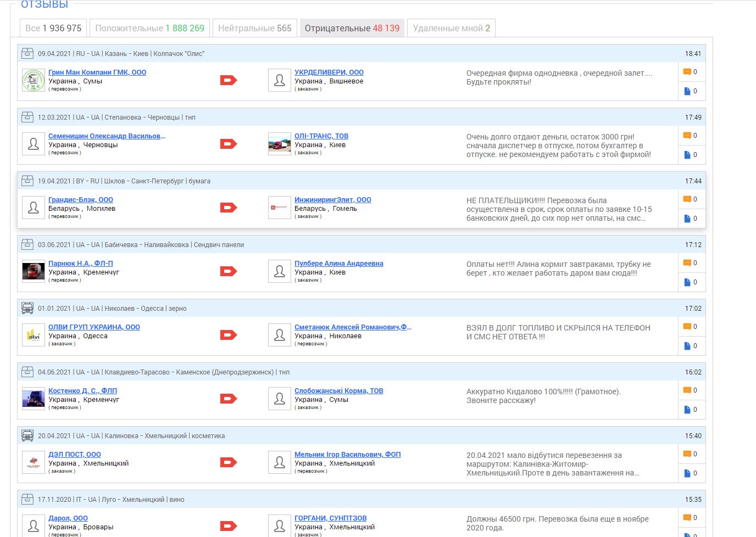Switch to Положительные reviews tab
Image resolution: width=756 pixels, height=537 pixels.
149,28
